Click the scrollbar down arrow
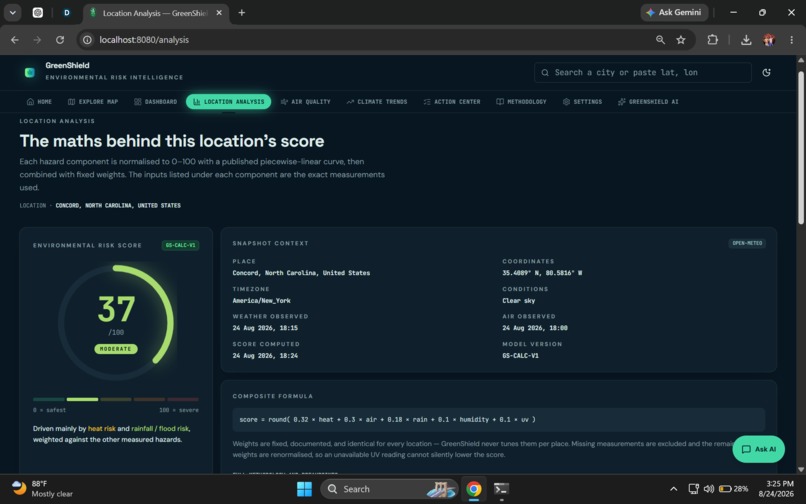Viewport: 806px width, 504px height. [x=800, y=469]
